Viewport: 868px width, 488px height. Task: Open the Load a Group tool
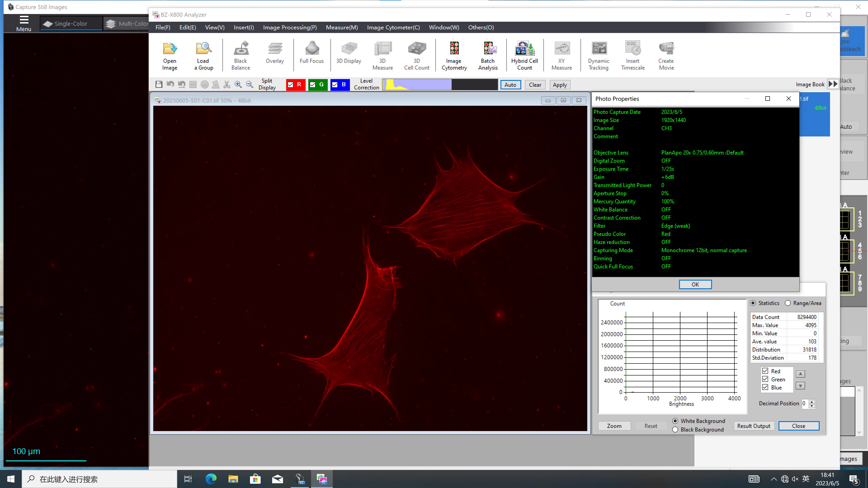click(203, 56)
